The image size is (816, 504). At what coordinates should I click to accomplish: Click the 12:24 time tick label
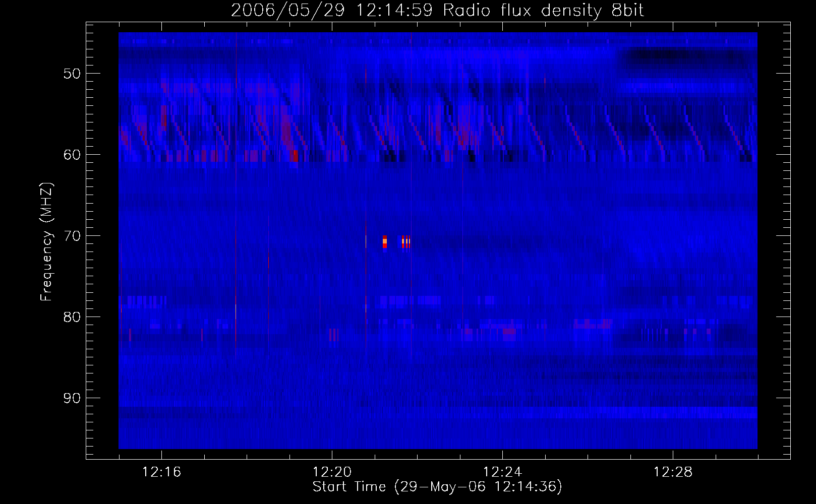(x=502, y=472)
